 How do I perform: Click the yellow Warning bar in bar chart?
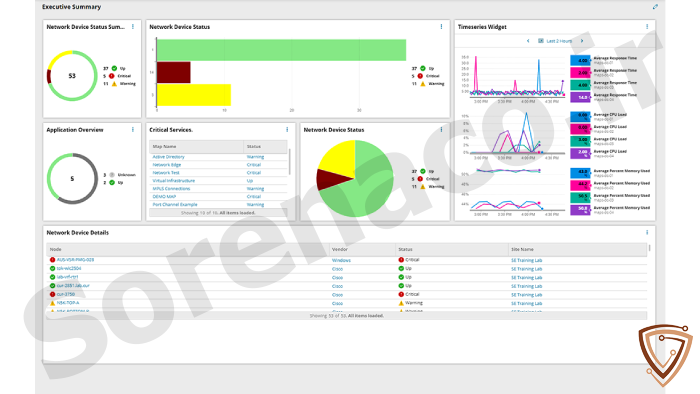194,95
